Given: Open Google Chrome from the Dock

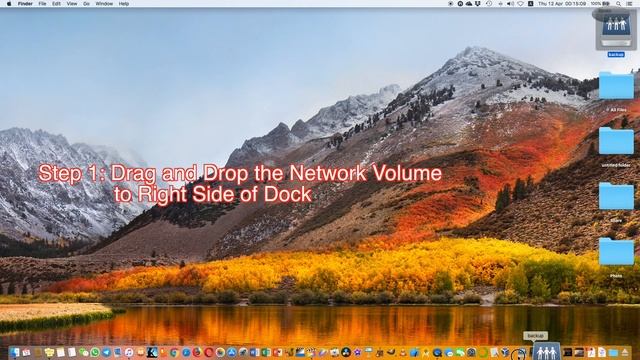Looking at the screenshot, I should coord(174,352).
